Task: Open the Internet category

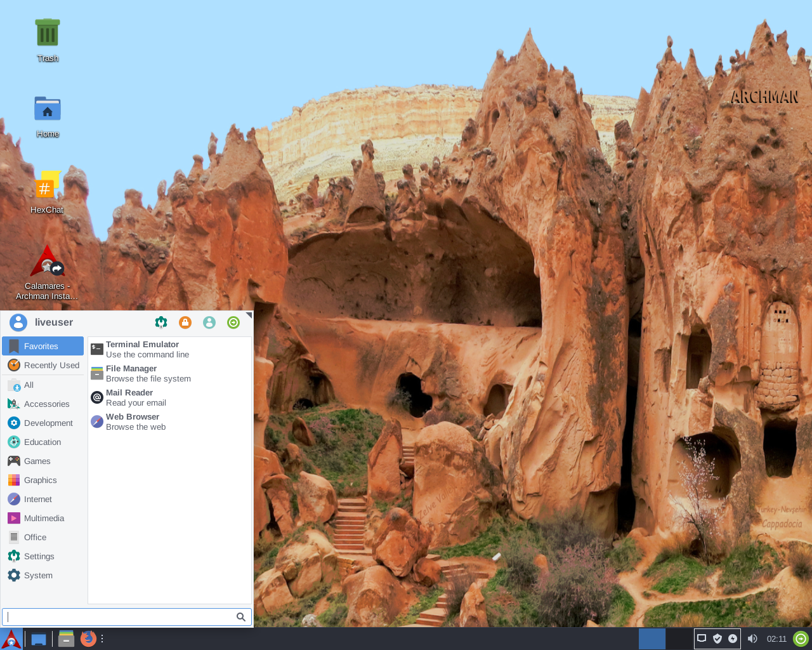Action: (x=43, y=499)
